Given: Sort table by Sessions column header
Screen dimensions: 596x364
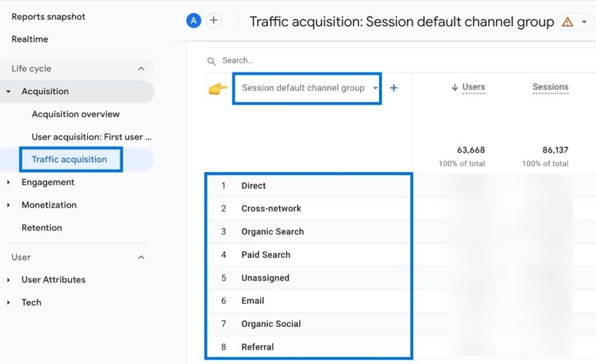Looking at the screenshot, I should 550,87.
